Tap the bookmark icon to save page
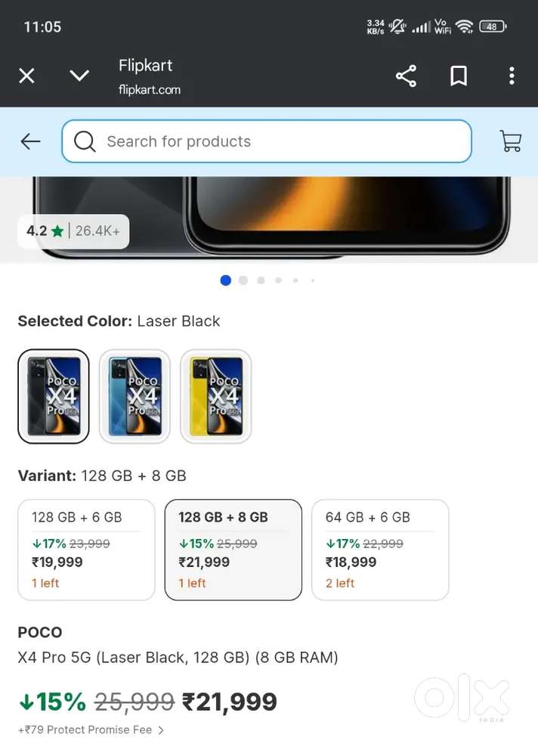The width and height of the screenshot is (538, 756). tap(459, 76)
